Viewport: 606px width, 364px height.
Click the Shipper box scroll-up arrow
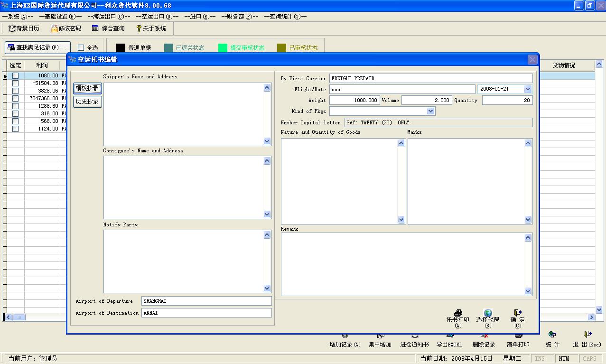267,87
